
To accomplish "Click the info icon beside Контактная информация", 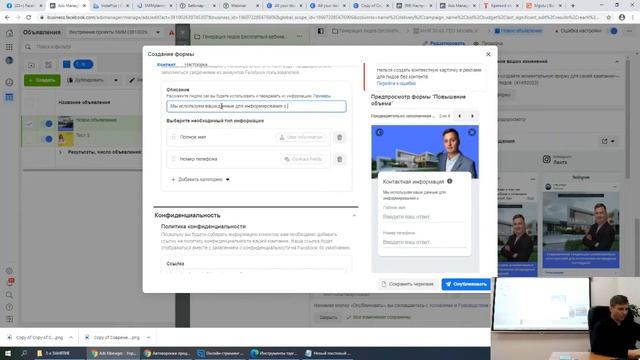I will click(449, 181).
